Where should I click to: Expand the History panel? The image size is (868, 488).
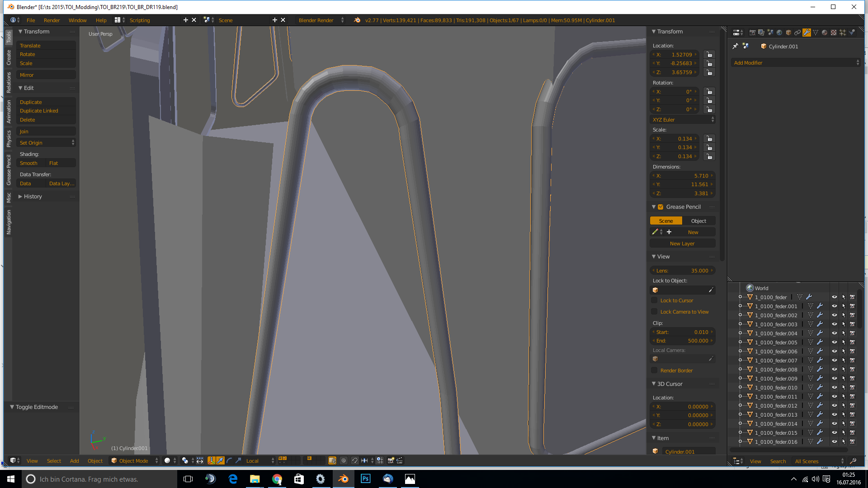pyautogui.click(x=33, y=197)
